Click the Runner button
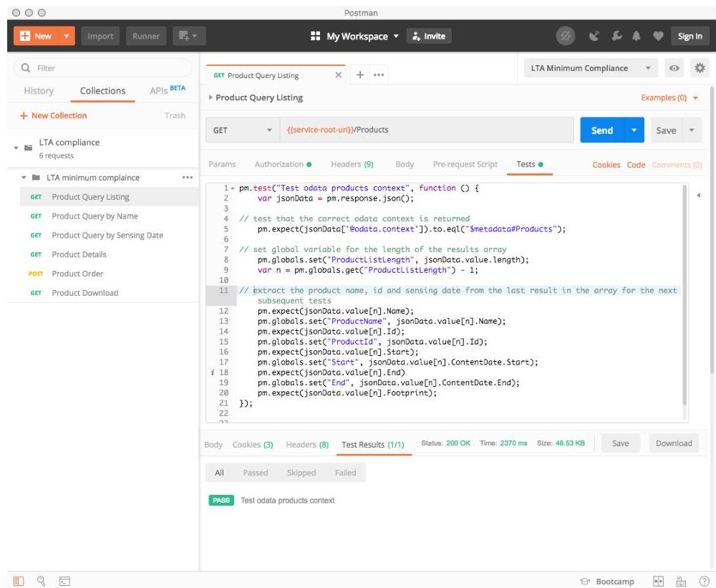Screen dimensions: 716x588 coord(146,36)
